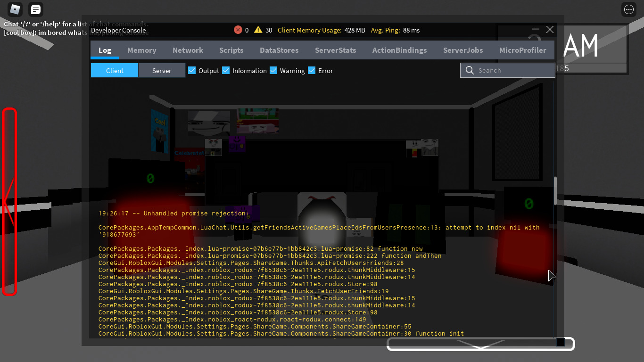
Task: Toggle the chat window icon
Action: click(35, 9)
